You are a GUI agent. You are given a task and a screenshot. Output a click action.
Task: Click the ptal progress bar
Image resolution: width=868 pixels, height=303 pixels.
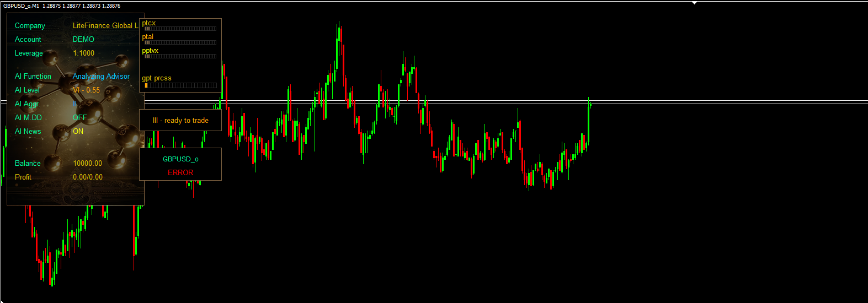pos(180,42)
